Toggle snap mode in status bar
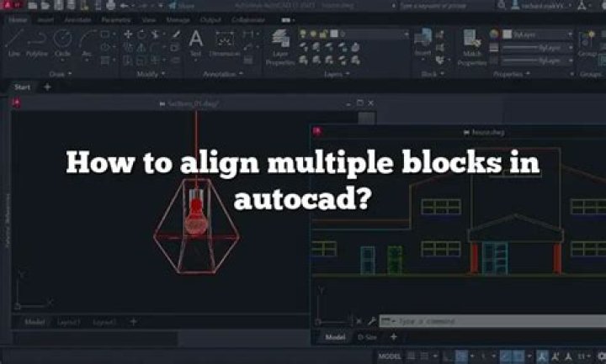The width and height of the screenshot is (606, 364). coord(424,356)
